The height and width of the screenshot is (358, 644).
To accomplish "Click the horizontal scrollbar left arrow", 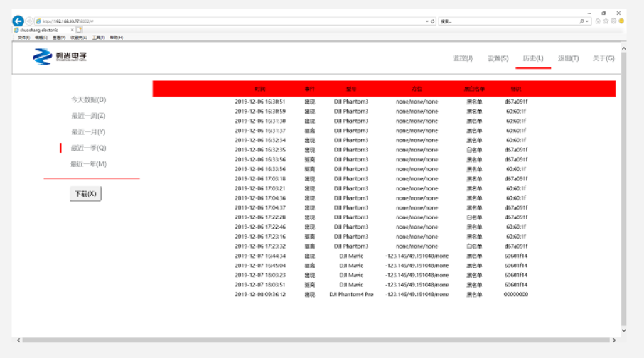I will [18, 340].
